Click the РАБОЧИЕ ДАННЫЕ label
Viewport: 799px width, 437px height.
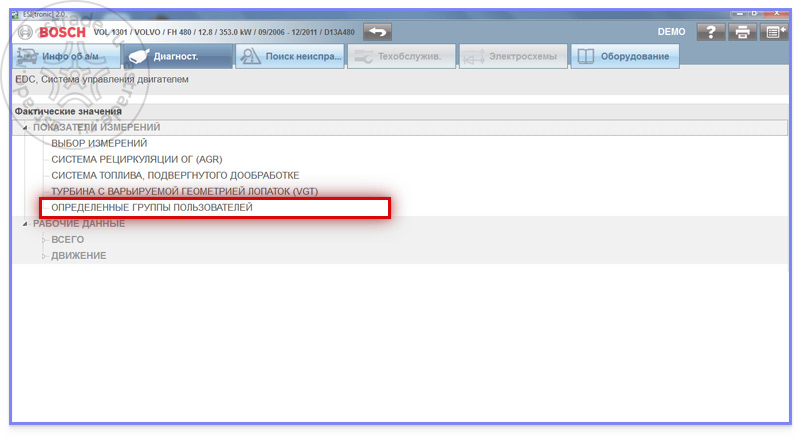(79, 224)
